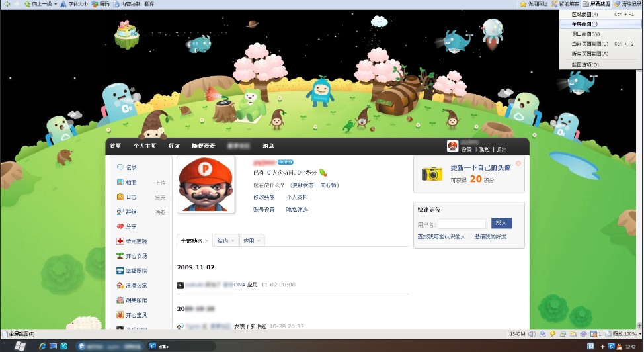Click the large Mario profile picture
This screenshot has height=352, width=644.
pos(206,184)
